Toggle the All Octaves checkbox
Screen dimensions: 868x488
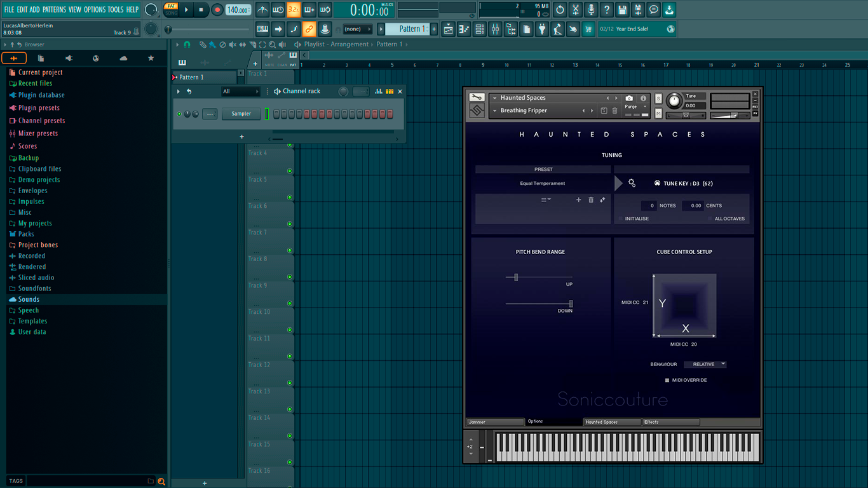(x=710, y=219)
